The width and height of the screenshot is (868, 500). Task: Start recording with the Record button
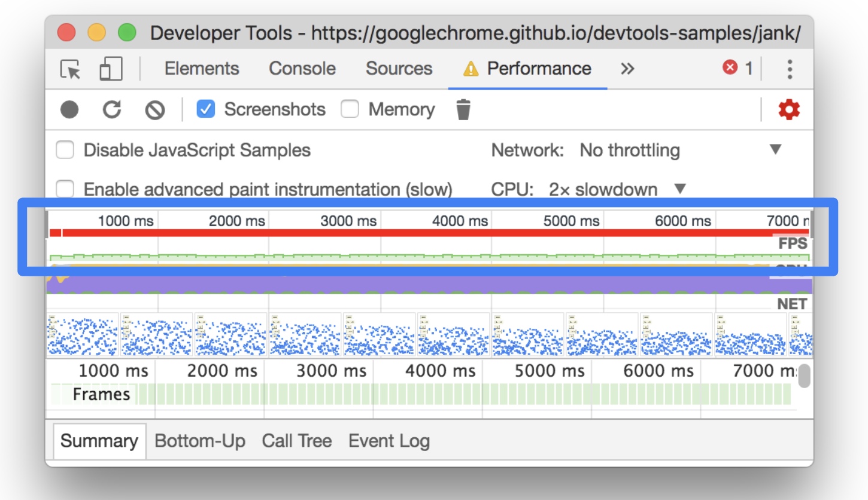69,109
